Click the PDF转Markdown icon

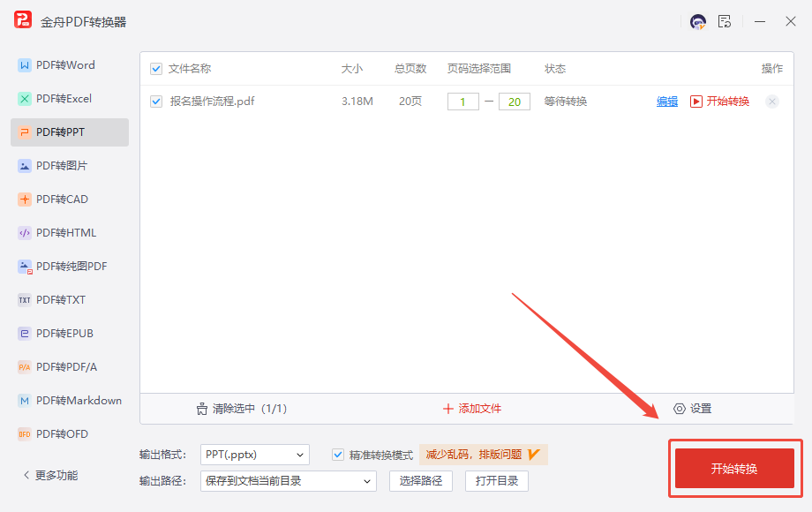click(x=25, y=401)
